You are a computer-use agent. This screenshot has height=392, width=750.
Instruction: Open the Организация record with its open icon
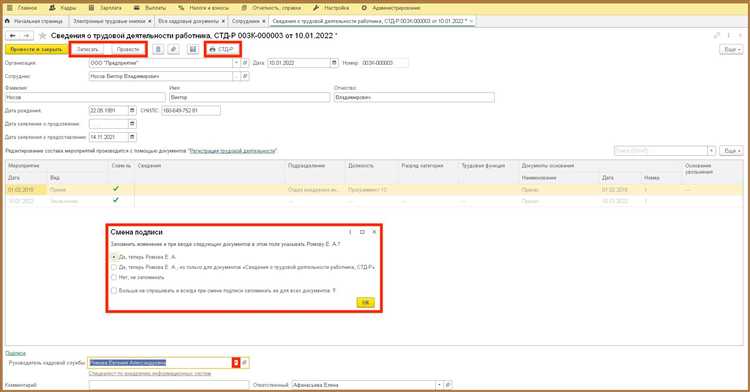244,63
